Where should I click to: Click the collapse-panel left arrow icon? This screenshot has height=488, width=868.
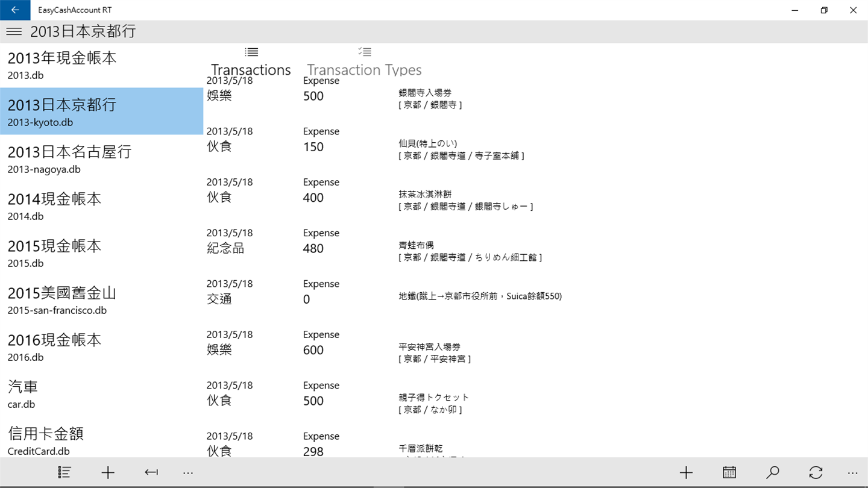click(x=151, y=472)
